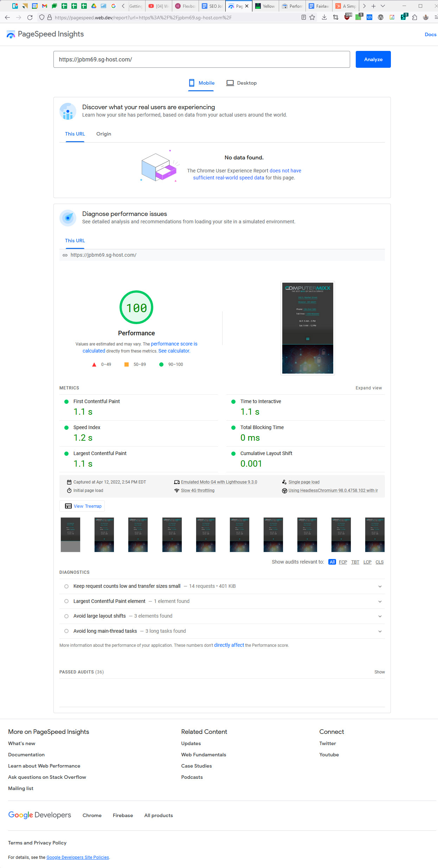Screen dimensions: 438x868
Task: Open the Docs link
Action: click(x=430, y=34)
